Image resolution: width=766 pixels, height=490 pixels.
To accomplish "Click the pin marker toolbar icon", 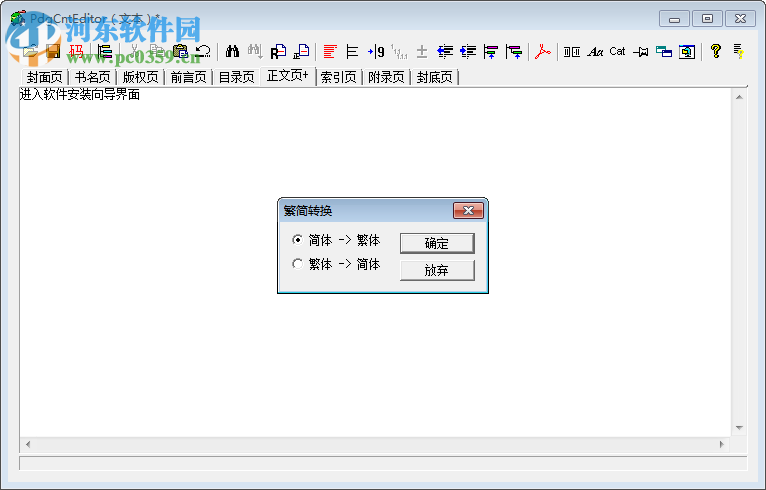I will pos(640,51).
